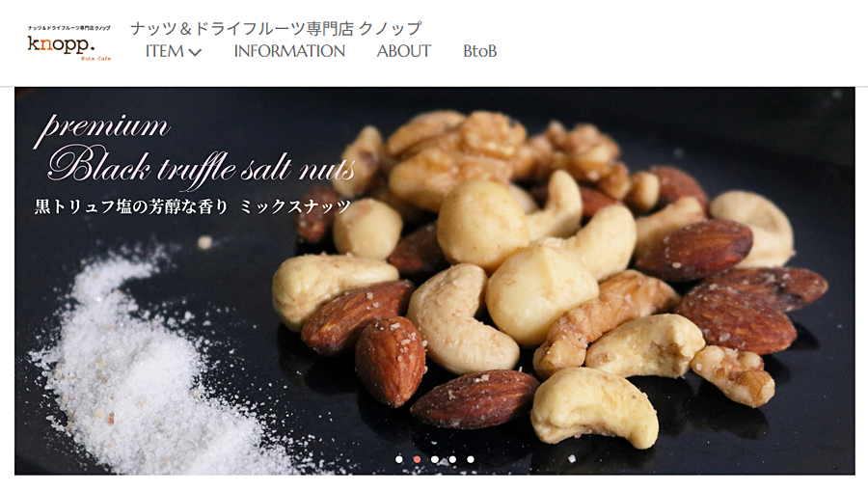Show the last carousel slide dot
The height and width of the screenshot is (492, 868).
click(470, 459)
